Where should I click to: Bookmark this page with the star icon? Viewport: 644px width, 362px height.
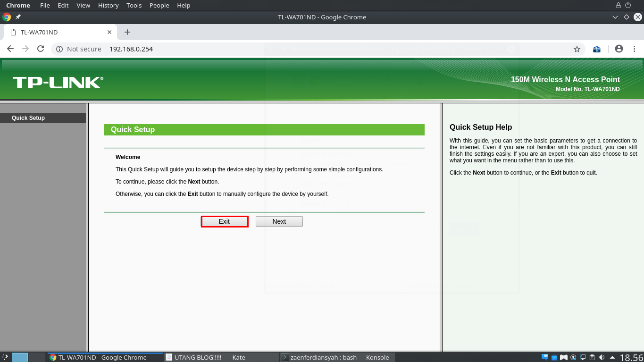coord(577,49)
